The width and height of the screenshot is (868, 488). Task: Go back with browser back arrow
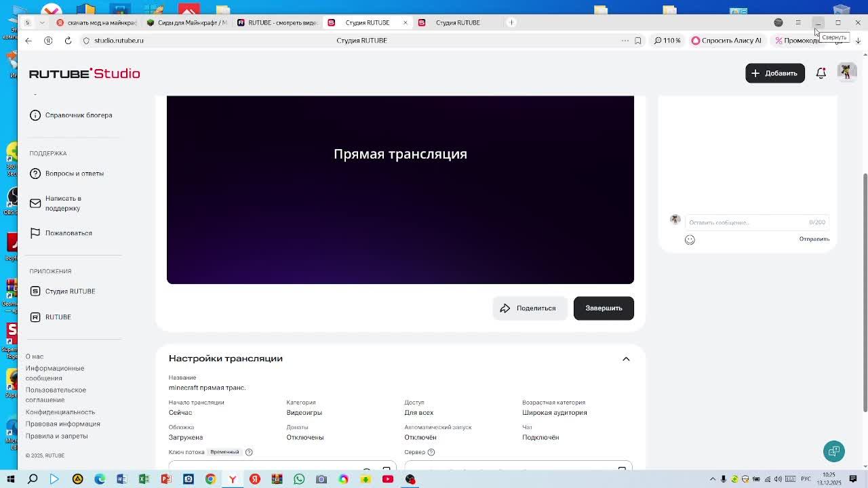(x=28, y=41)
